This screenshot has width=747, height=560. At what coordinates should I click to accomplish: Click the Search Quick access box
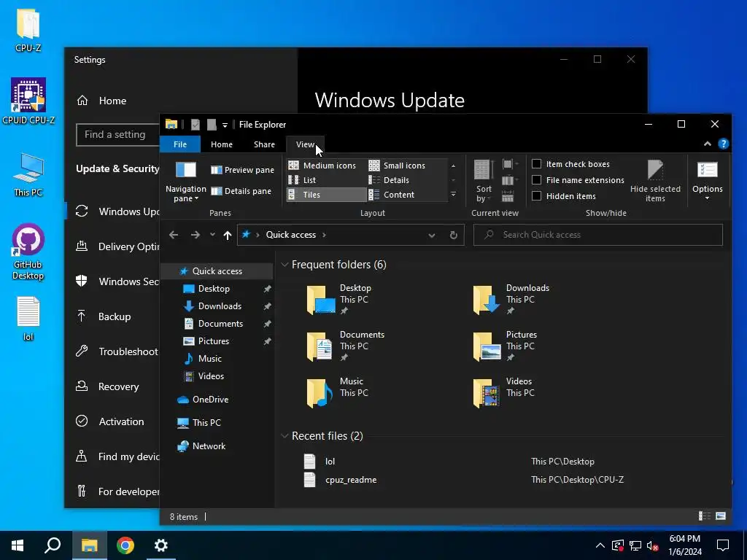598,235
